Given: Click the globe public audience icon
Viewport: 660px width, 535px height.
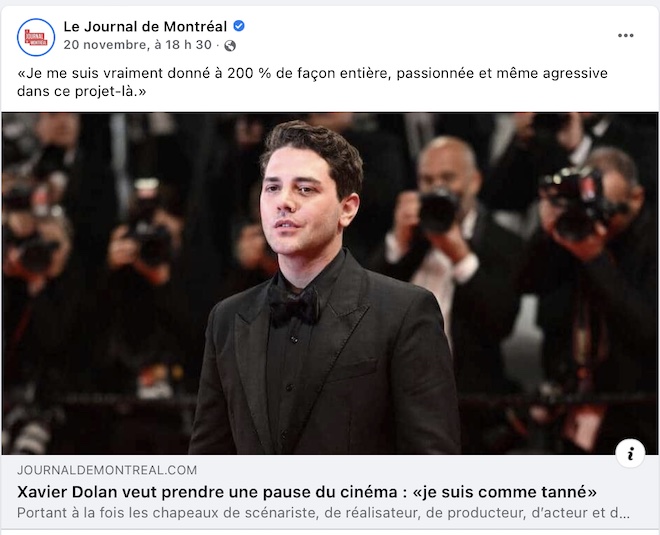Looking at the screenshot, I should [230, 45].
